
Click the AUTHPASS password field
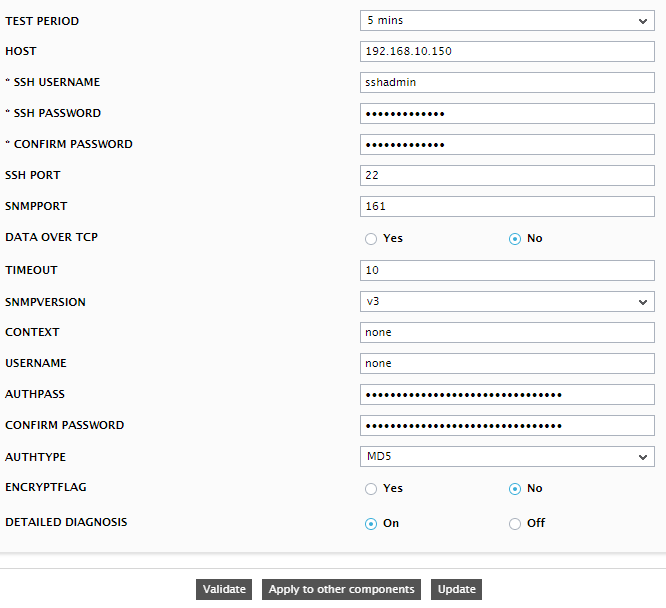(x=507, y=395)
